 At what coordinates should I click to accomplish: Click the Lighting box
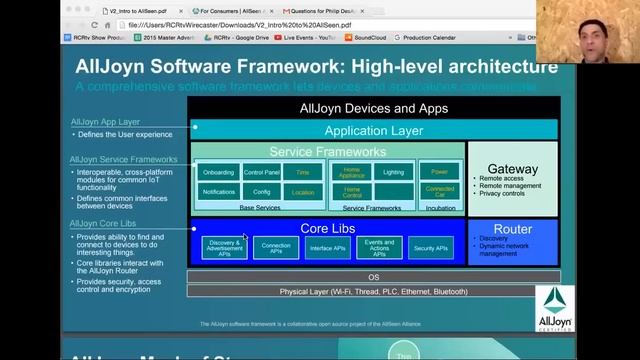(393, 172)
